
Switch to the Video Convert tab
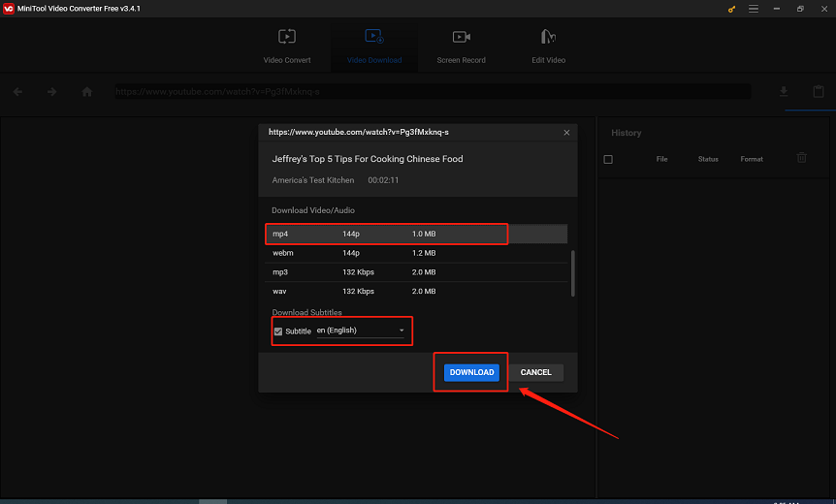coord(287,47)
